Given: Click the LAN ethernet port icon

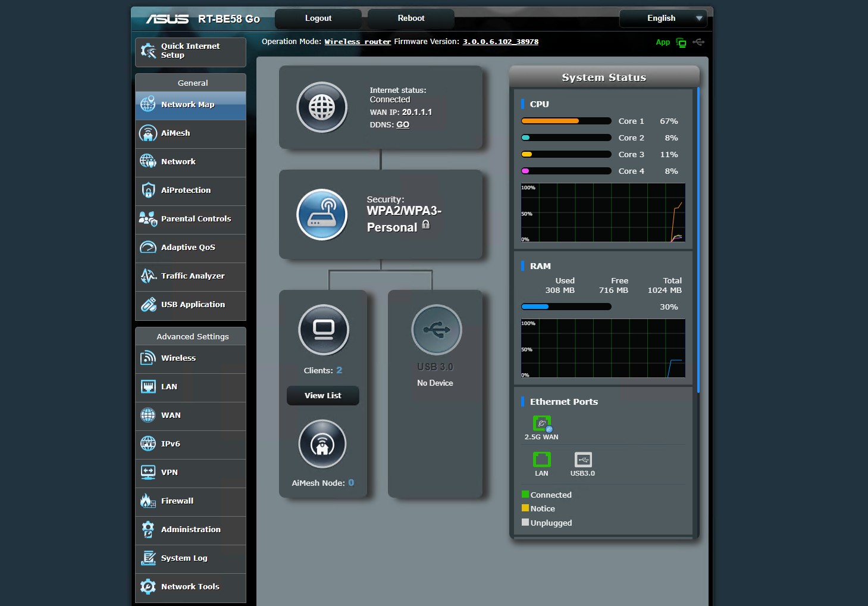Looking at the screenshot, I should [541, 460].
